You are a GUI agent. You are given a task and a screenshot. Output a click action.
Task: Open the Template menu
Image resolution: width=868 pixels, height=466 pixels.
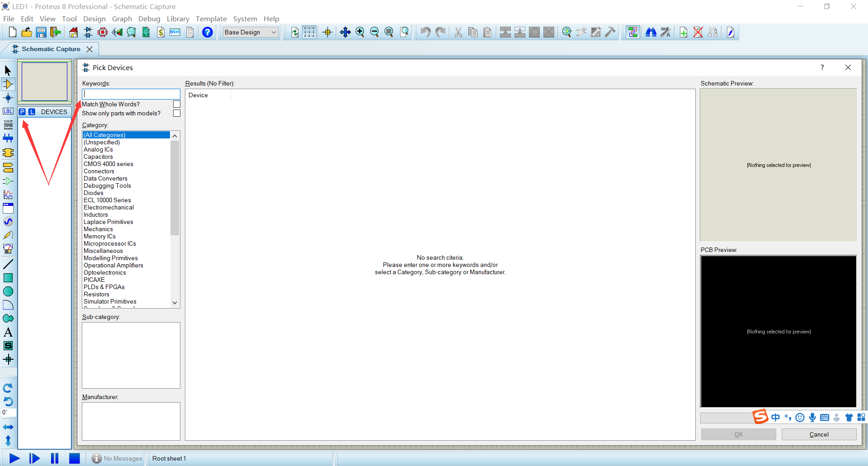point(211,19)
